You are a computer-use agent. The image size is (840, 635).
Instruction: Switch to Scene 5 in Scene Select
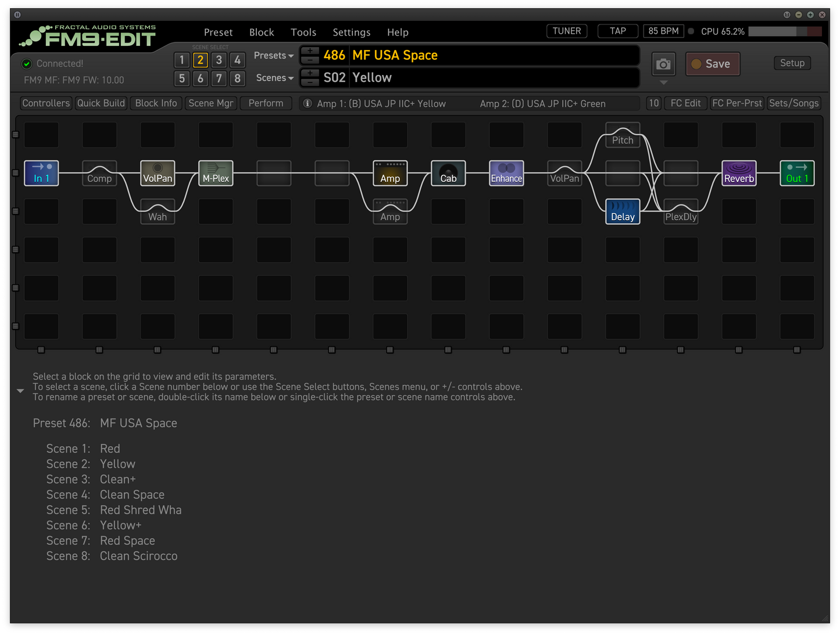click(181, 78)
